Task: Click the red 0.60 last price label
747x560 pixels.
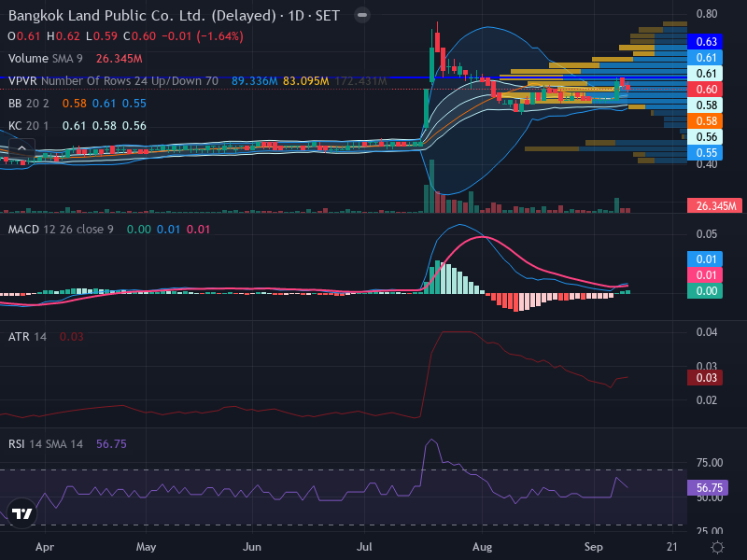Action: click(x=705, y=89)
